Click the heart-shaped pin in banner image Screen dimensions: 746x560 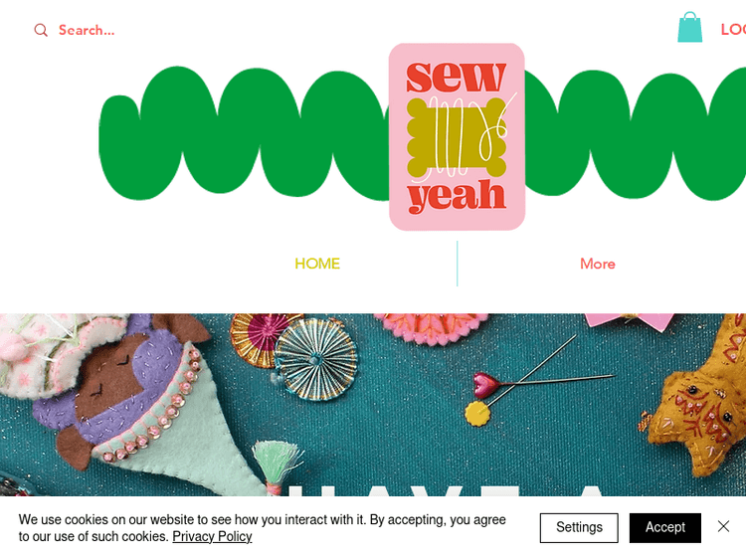[x=487, y=384]
